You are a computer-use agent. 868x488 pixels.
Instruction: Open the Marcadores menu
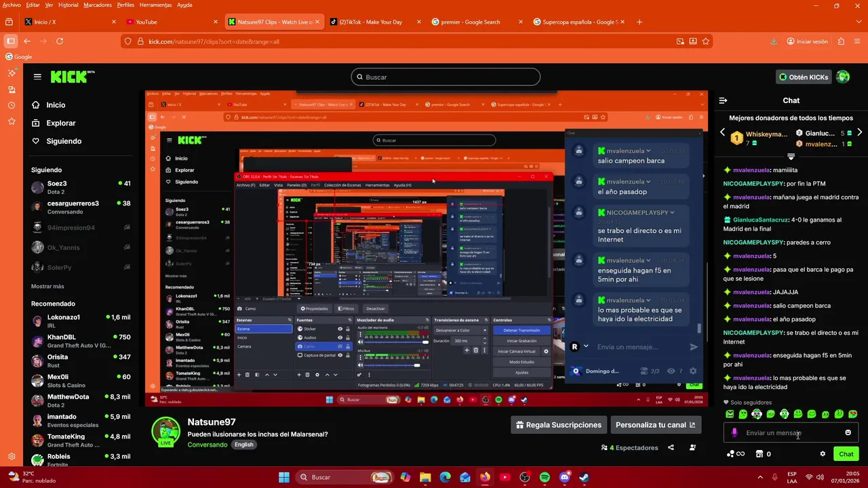98,5
